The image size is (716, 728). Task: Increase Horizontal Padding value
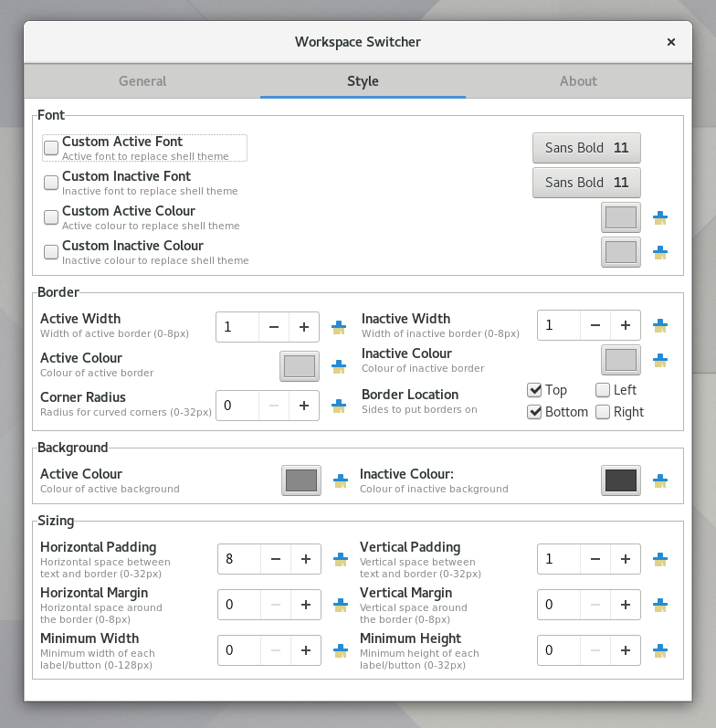pos(306,559)
